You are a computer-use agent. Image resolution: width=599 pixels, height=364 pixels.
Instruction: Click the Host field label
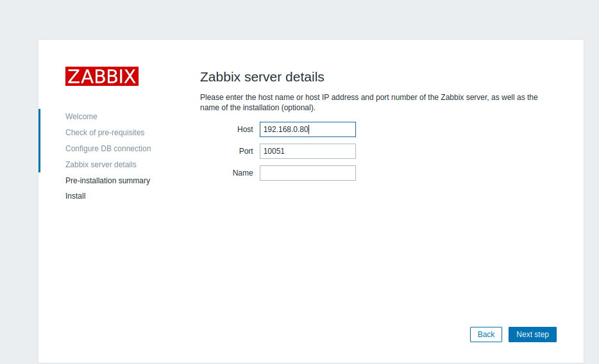[x=245, y=129]
